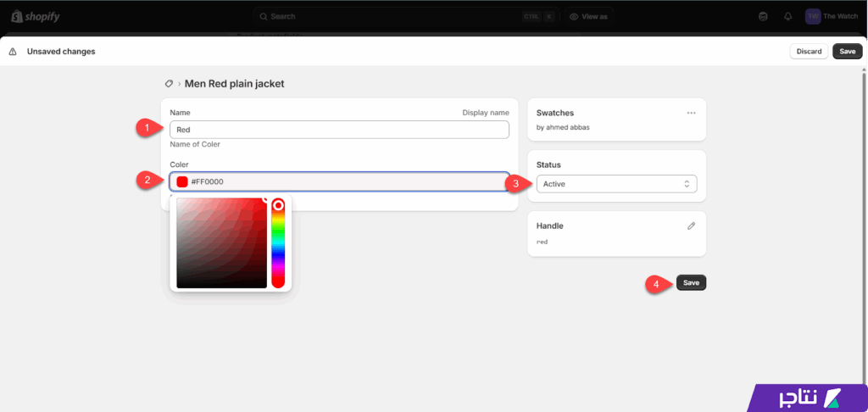This screenshot has height=412, width=868.
Task: Click the Coler hex input field
Action: pyautogui.click(x=348, y=181)
